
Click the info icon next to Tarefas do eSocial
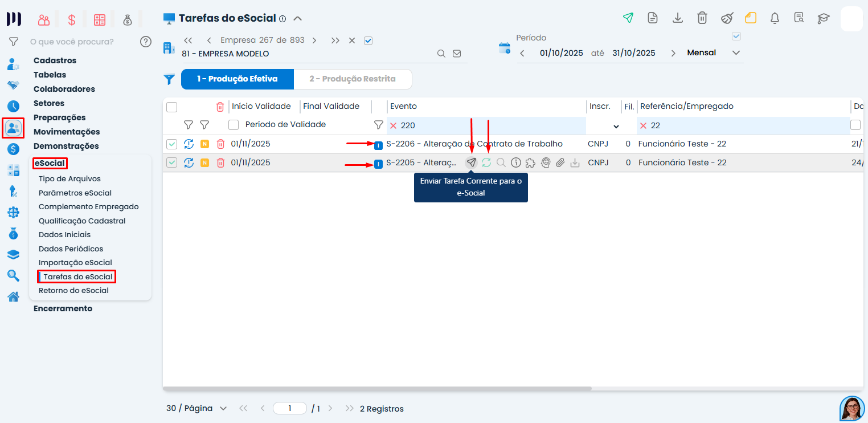click(x=282, y=19)
